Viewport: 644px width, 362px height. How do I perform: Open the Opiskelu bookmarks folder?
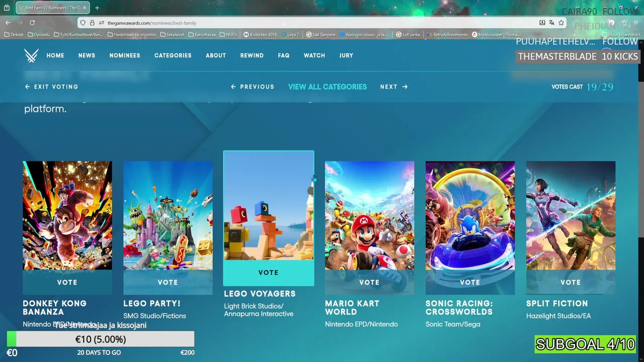39,35
